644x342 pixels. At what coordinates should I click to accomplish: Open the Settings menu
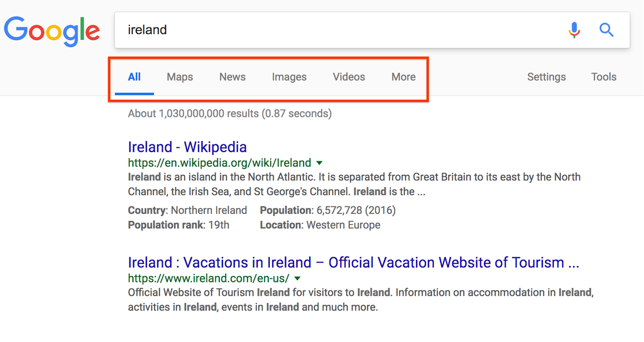pos(546,77)
